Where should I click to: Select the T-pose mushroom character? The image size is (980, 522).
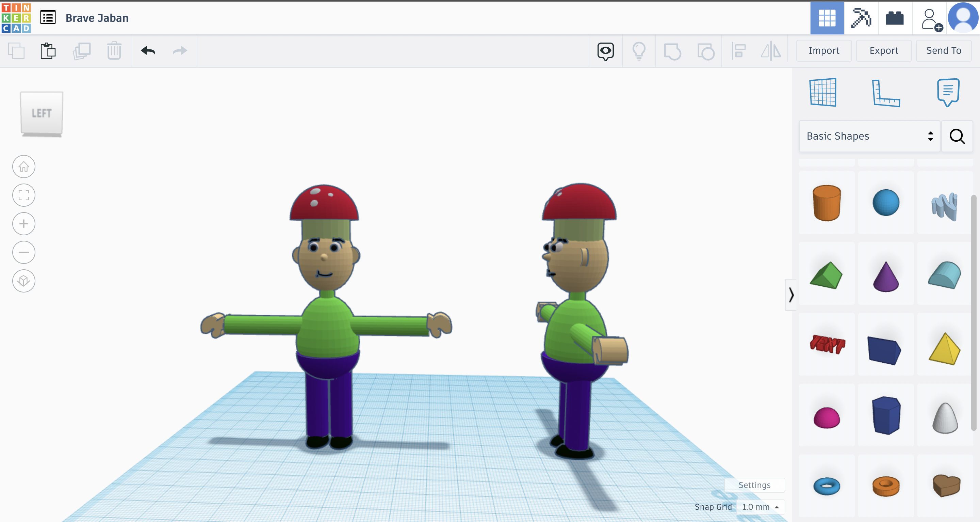pos(326,316)
